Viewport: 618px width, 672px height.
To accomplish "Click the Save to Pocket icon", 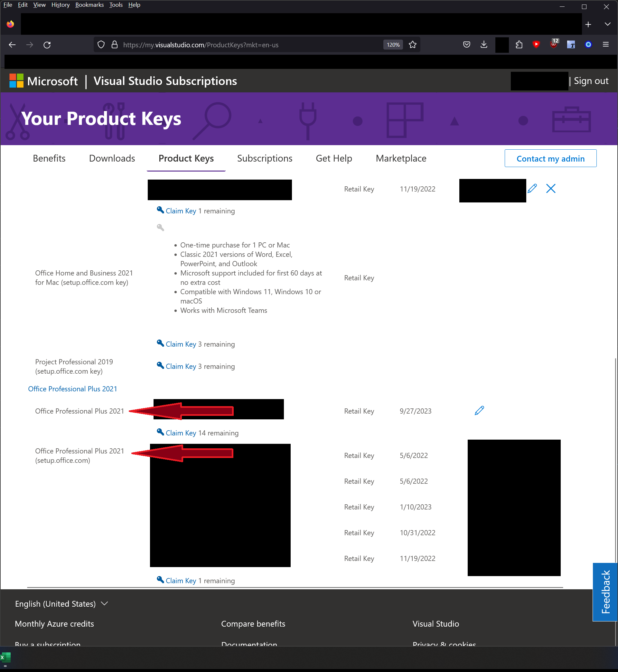I will coord(466,45).
